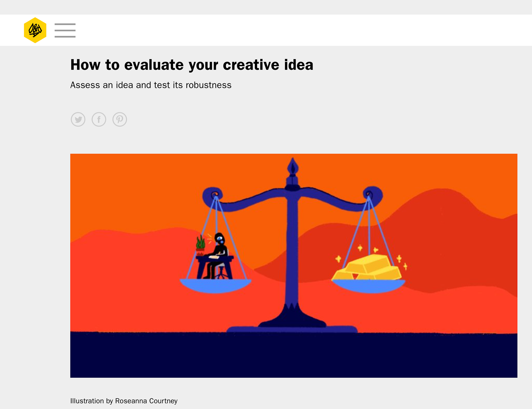
Task: Click the yellow D&AD hexagon logo
Action: tap(35, 30)
